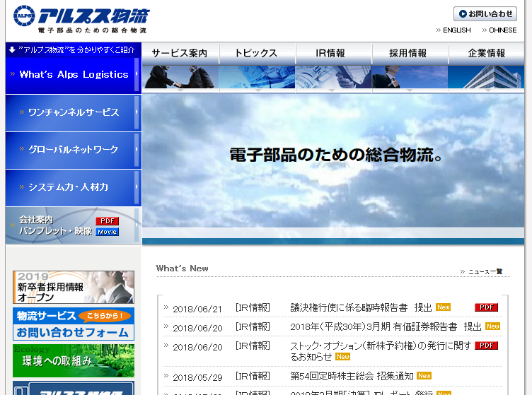Click the New badge on 有価証券報告書 row
This screenshot has width=532, height=395.
(492, 326)
